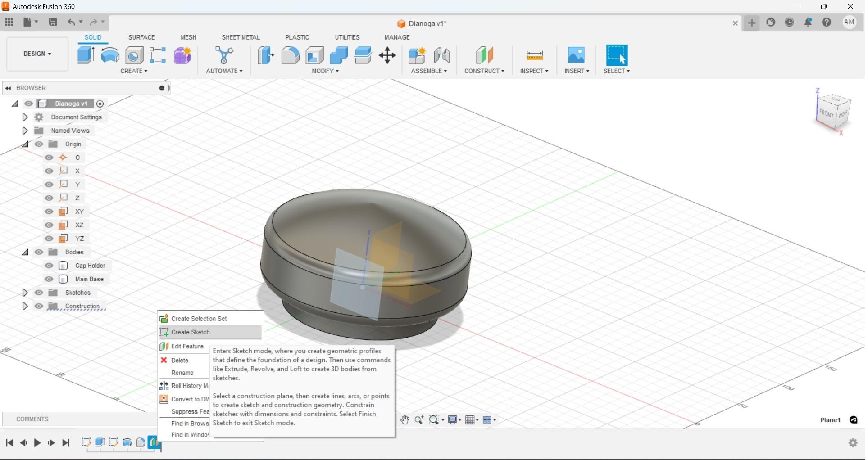Toggle visibility of the XZ origin plane
Screen dimensions: 868x460
(49, 225)
